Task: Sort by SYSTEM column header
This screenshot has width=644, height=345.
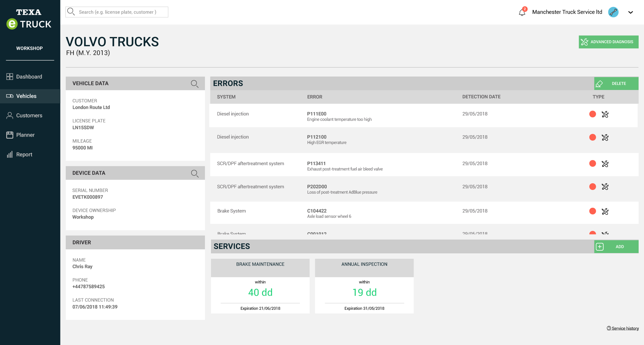Action: 226,97
